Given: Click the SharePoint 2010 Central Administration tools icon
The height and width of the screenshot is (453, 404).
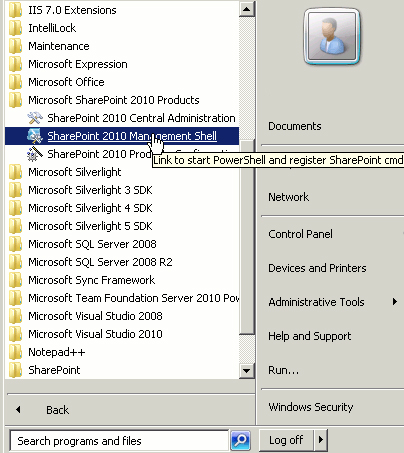Looking at the screenshot, I should 35,118.
